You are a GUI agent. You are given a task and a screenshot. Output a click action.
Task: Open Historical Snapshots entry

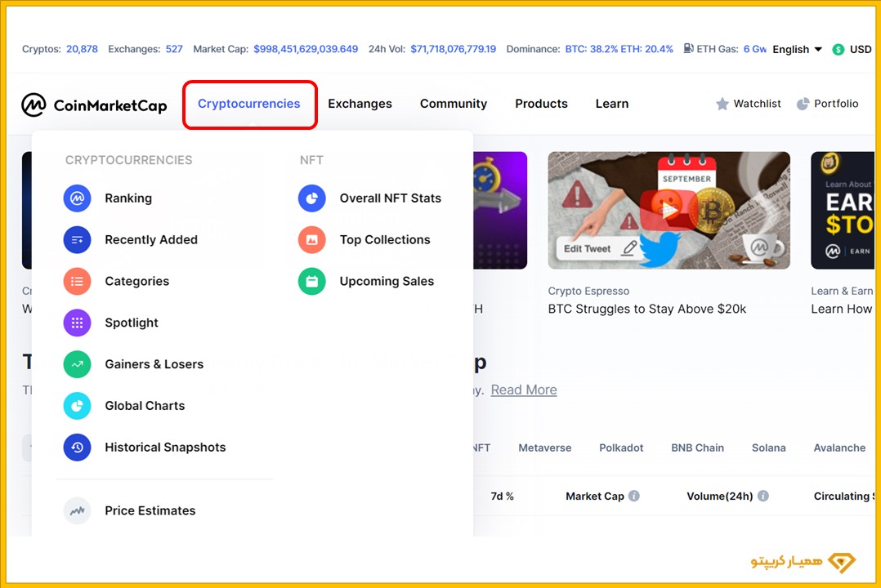[x=165, y=448]
